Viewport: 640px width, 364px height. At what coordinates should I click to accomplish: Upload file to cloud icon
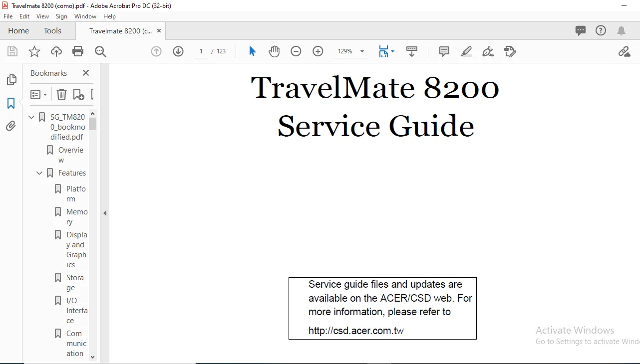56,51
